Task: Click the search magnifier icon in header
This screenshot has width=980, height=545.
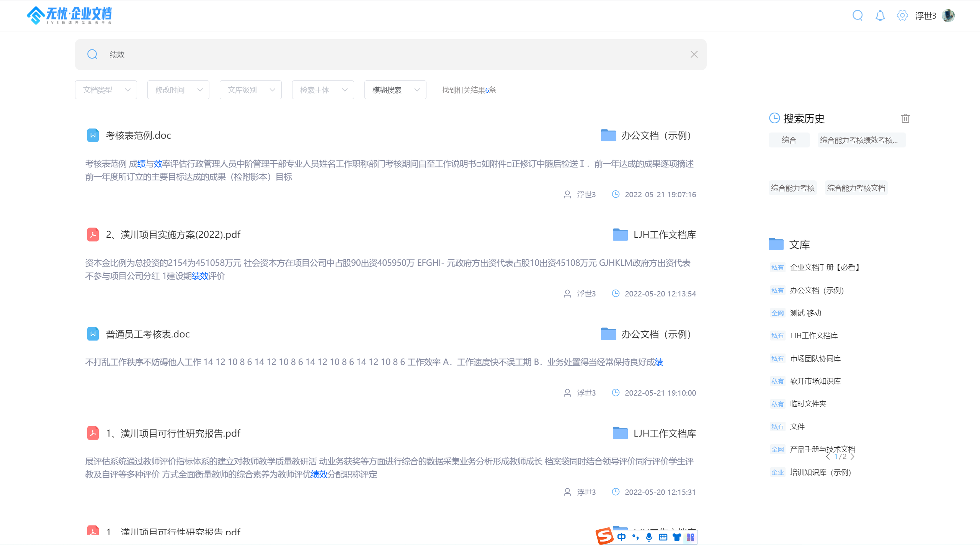Action: tap(857, 15)
